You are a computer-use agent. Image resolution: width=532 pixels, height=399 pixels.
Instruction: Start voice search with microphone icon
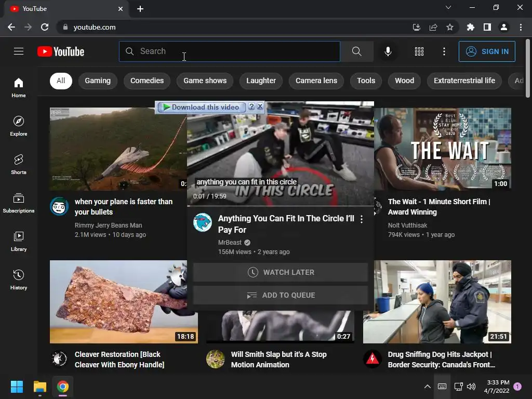click(388, 51)
